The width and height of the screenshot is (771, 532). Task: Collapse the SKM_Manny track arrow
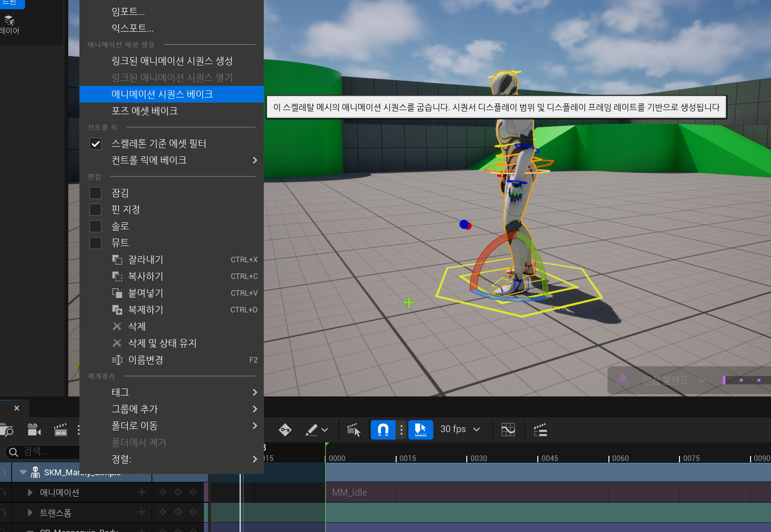click(x=23, y=472)
